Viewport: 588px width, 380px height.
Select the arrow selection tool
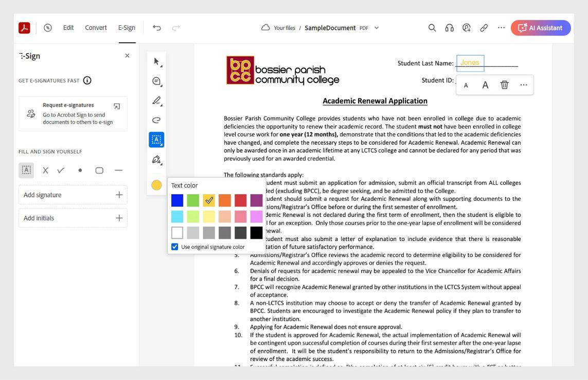click(x=157, y=62)
